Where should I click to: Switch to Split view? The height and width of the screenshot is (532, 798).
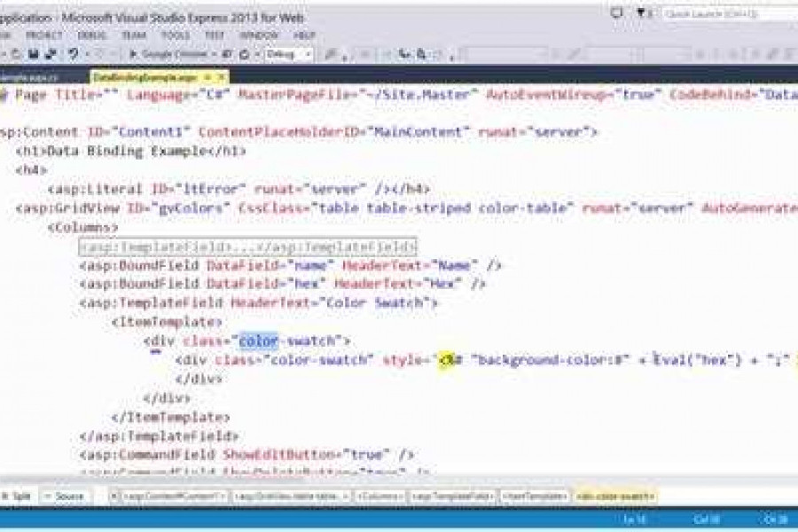(18, 497)
